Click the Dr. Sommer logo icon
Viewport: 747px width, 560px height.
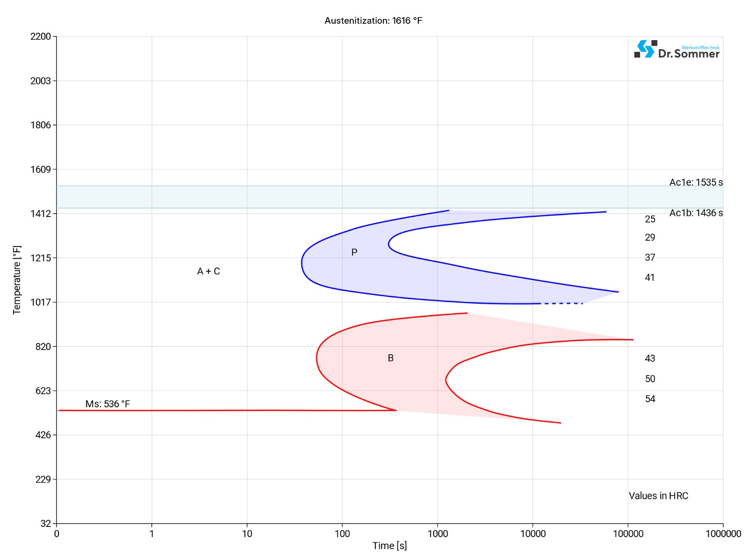(645, 49)
